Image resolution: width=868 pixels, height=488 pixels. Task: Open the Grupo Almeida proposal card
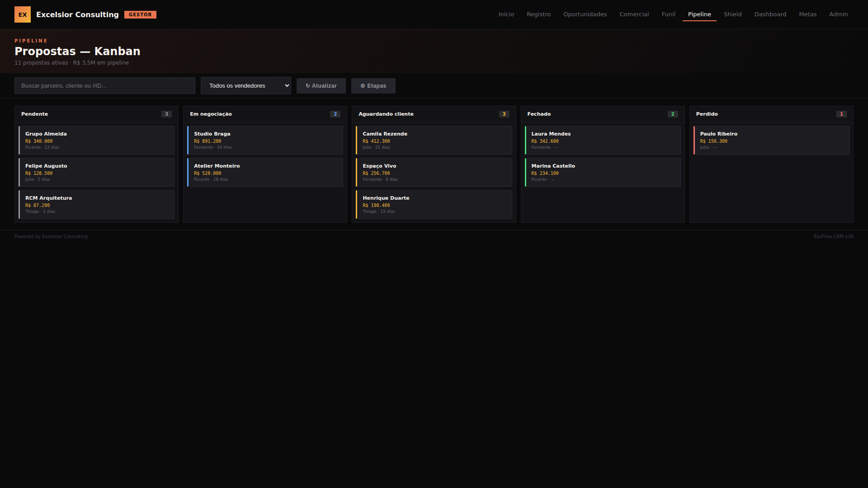click(97, 141)
